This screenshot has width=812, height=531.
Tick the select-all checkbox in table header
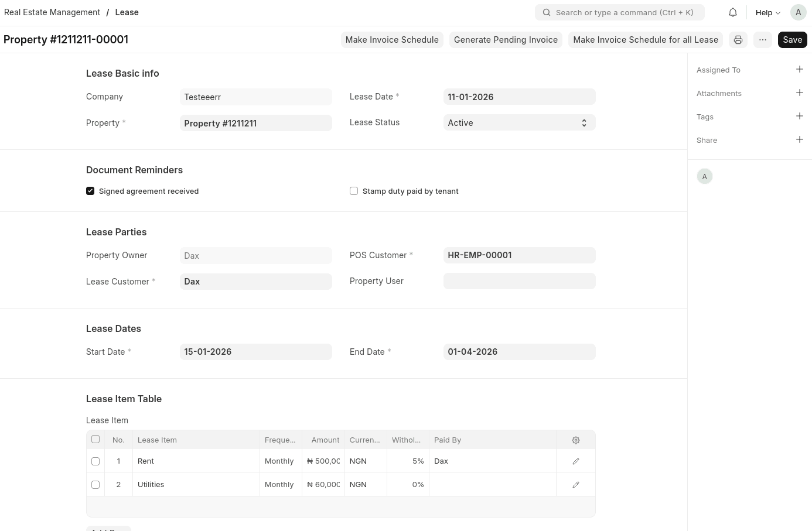coord(95,440)
